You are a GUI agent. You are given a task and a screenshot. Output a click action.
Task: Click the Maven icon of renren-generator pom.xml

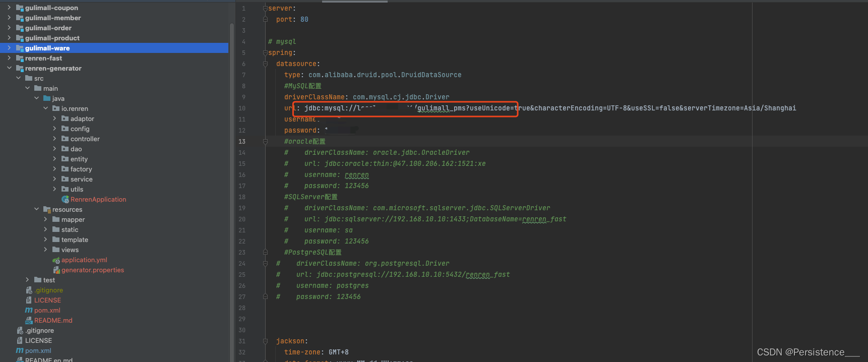click(x=29, y=310)
